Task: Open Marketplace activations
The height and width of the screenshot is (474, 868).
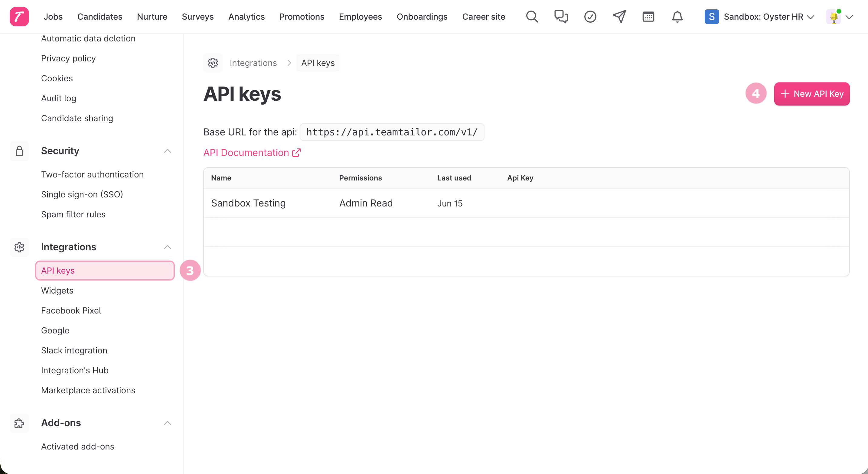Action: [x=88, y=390]
